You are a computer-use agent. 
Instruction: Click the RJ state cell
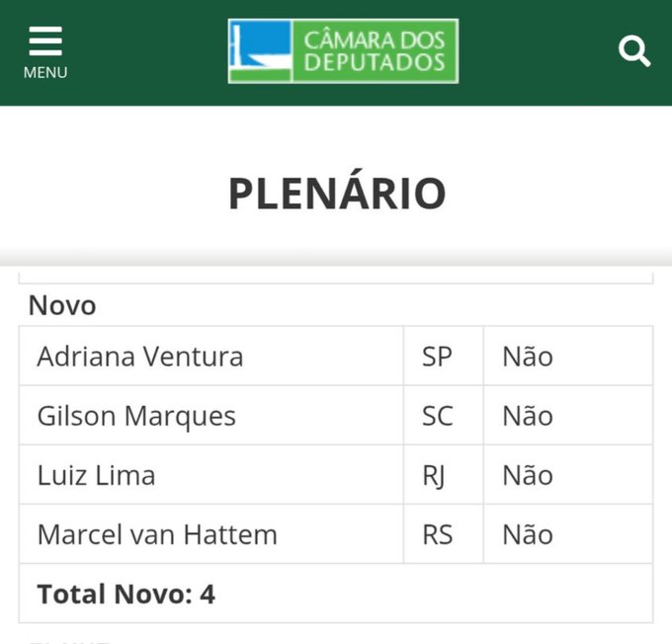(434, 475)
